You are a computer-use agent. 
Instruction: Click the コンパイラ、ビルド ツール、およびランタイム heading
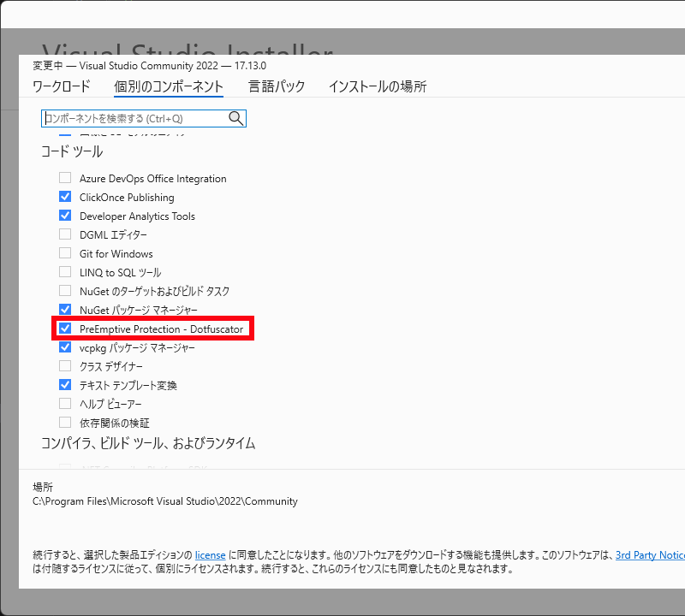click(x=148, y=443)
